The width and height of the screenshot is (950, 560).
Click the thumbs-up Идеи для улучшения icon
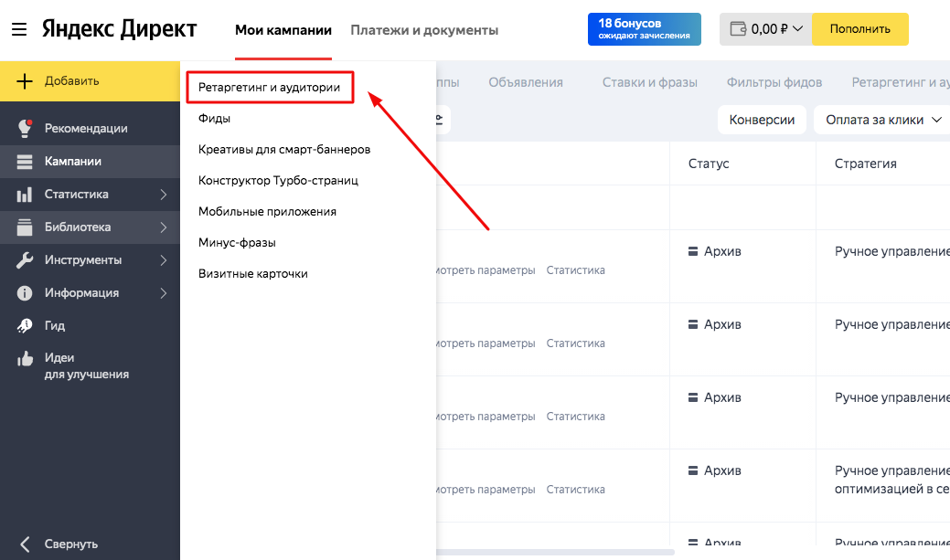point(25,359)
